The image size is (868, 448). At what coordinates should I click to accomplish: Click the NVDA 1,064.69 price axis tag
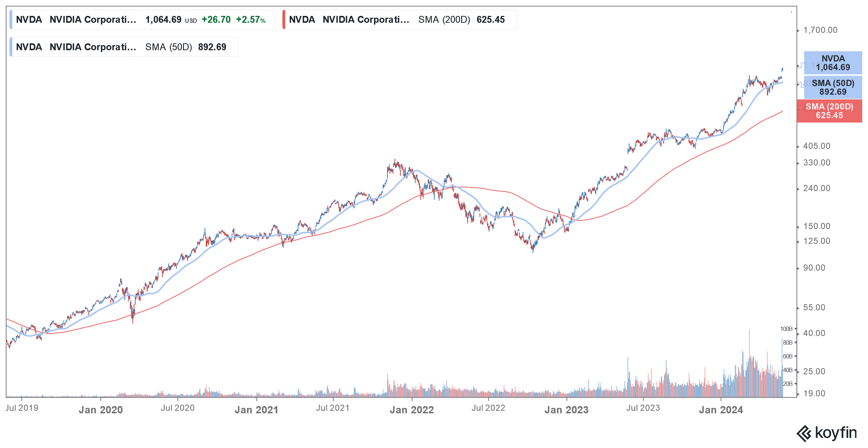(833, 63)
